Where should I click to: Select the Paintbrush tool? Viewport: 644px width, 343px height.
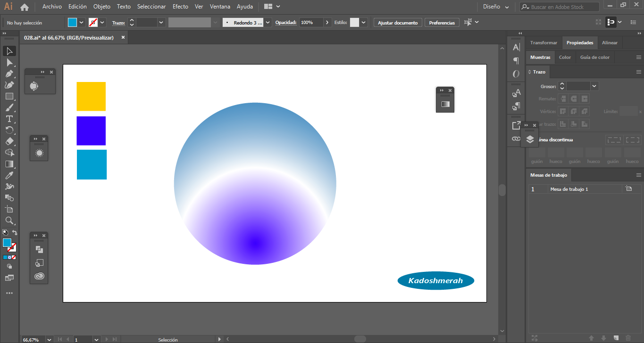[9, 107]
